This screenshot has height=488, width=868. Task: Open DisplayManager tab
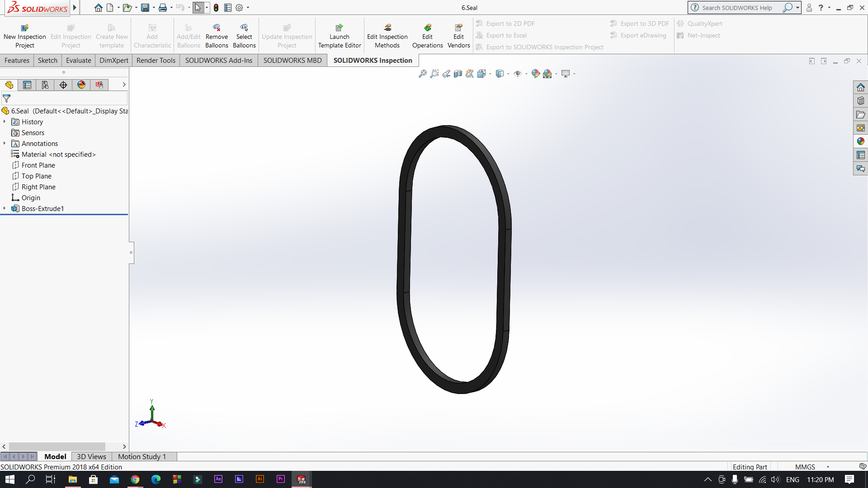81,84
